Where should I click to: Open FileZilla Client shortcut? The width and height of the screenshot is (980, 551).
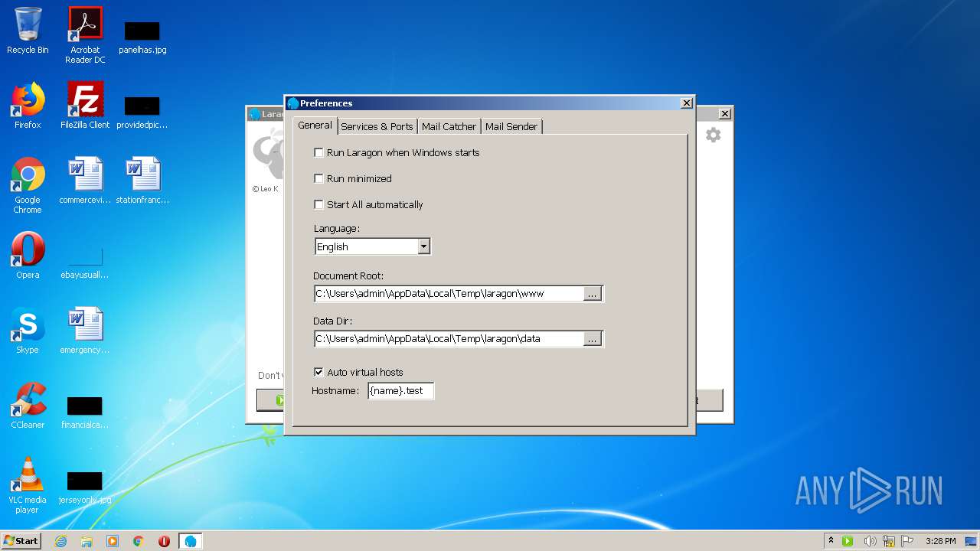click(85, 105)
